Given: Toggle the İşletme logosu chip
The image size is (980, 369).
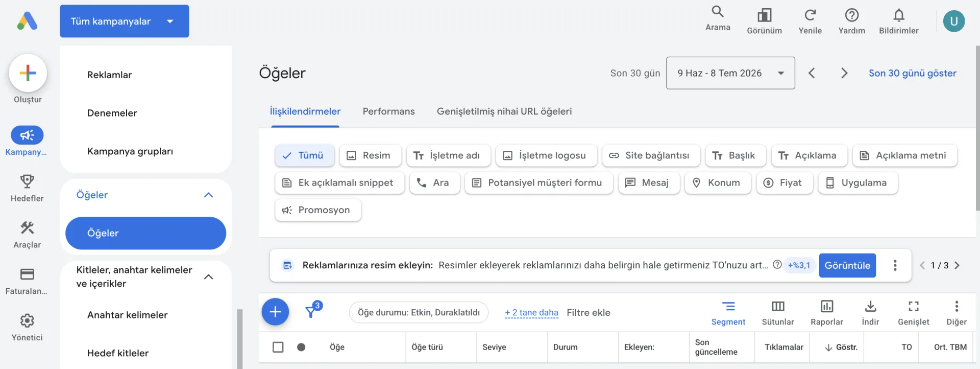Looking at the screenshot, I should click(546, 155).
